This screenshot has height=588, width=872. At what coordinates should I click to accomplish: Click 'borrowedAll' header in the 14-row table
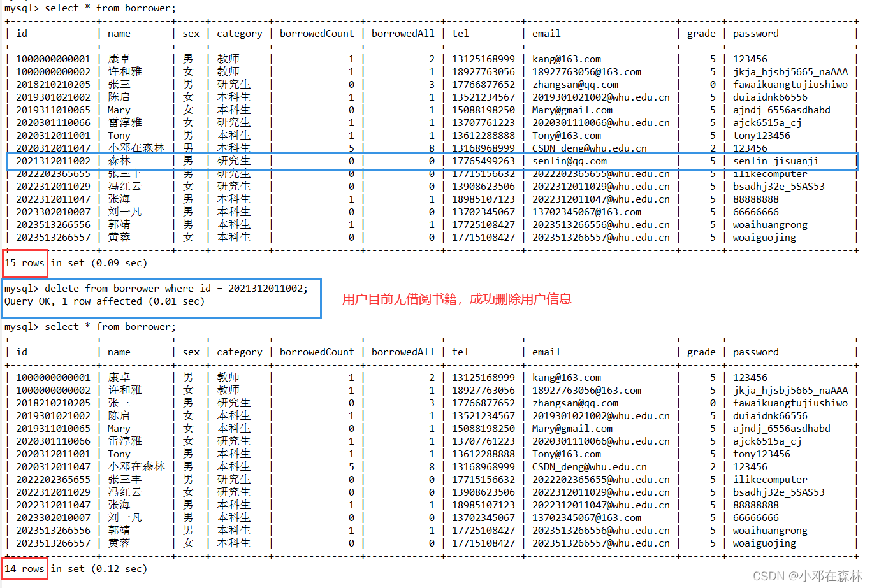coord(403,352)
